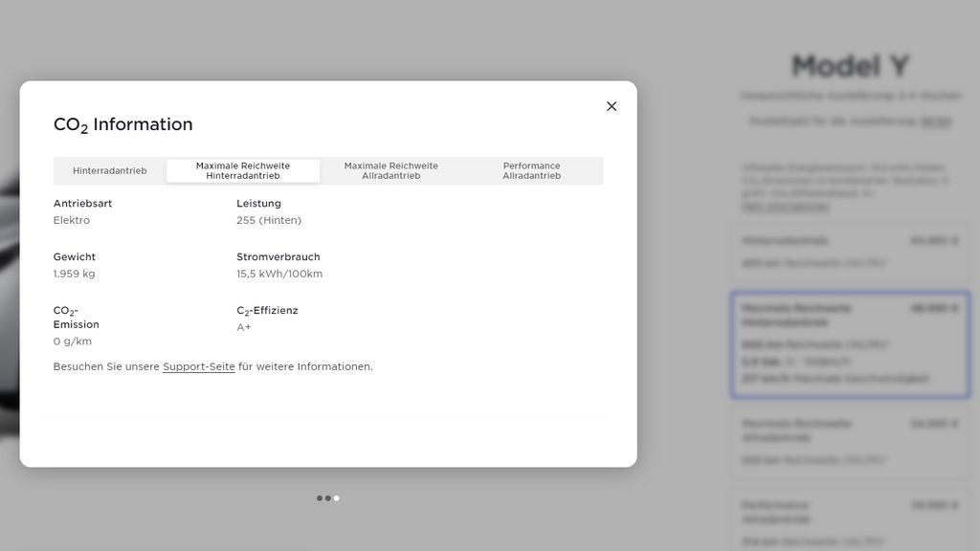Click the CO2 Information dialog title
This screenshot has height=551, width=980.
[122, 124]
